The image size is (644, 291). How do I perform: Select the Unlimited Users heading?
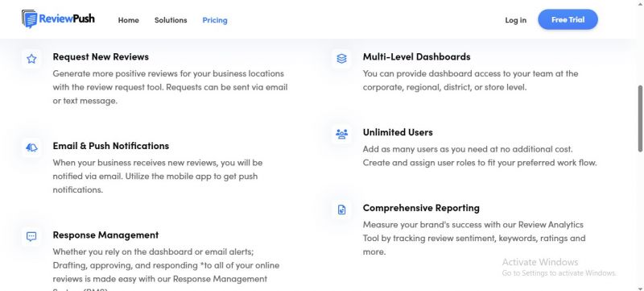point(398,132)
